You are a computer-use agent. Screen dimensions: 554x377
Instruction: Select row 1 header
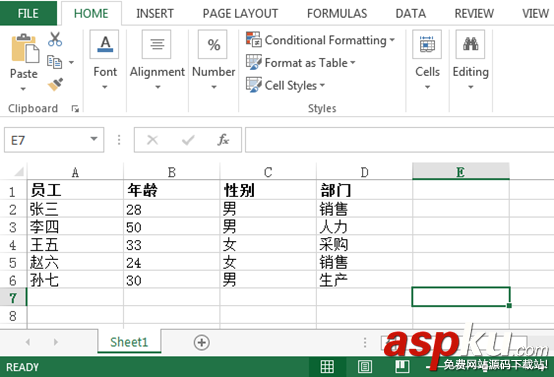(x=13, y=191)
